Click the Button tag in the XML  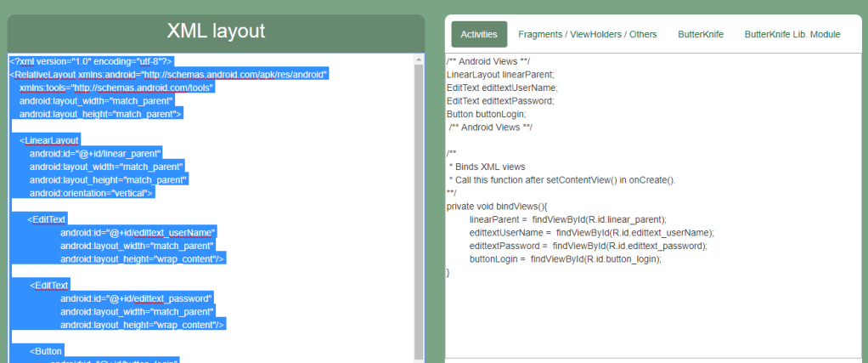(x=47, y=351)
